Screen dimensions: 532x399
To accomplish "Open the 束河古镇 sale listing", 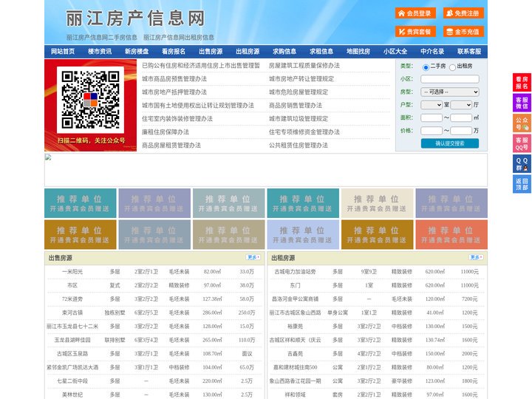I will (72, 313).
